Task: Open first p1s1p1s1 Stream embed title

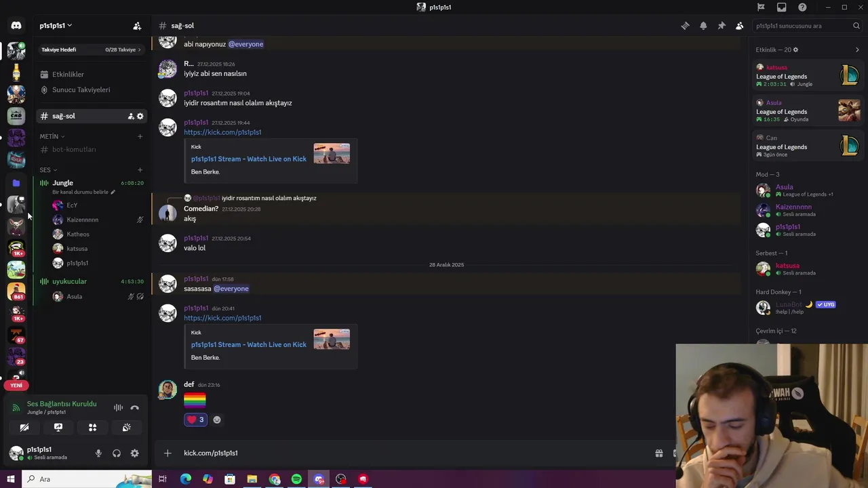Action: point(249,159)
